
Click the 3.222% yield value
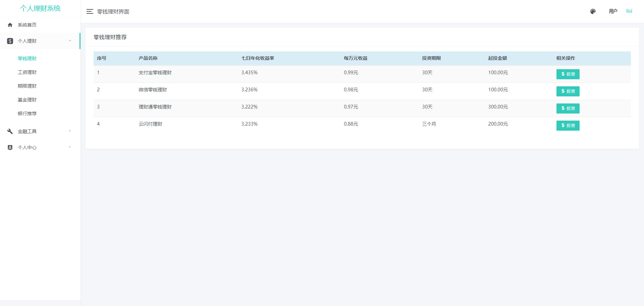(x=249, y=107)
